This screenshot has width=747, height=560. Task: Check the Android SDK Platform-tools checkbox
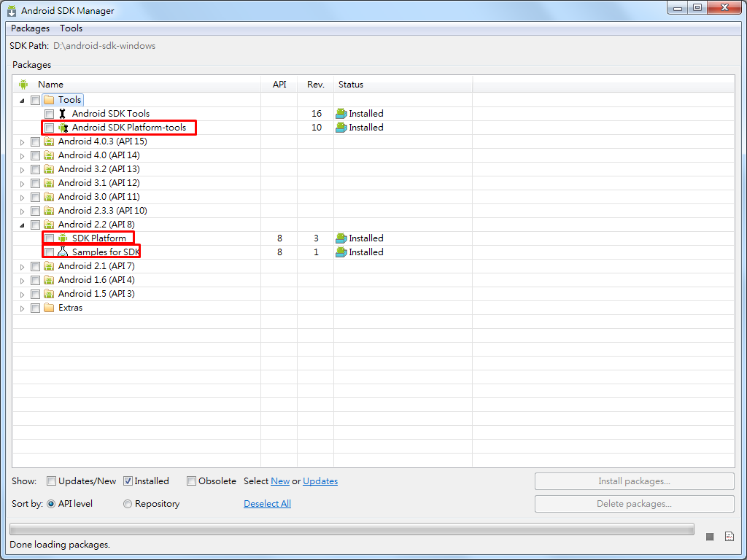49,128
